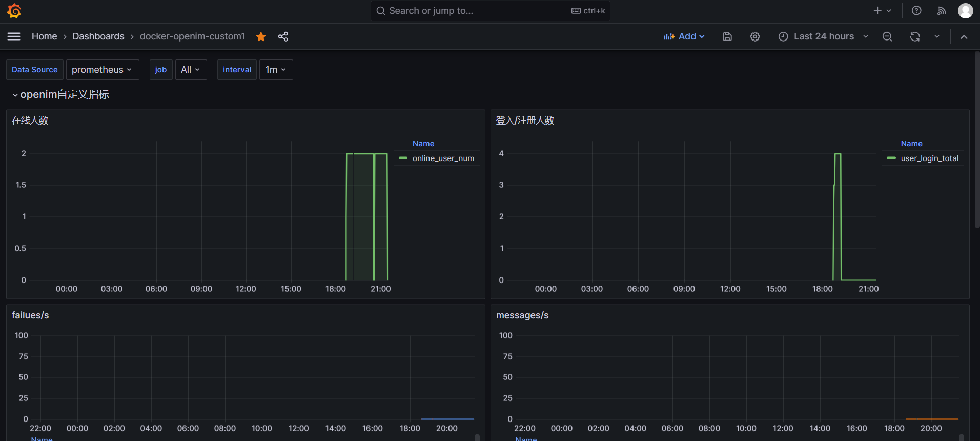Open the Add panel menu
This screenshot has height=441, width=980.
tap(684, 36)
